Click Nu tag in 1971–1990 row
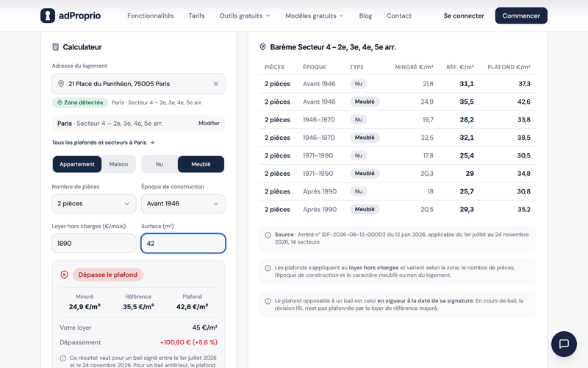 tap(359, 155)
